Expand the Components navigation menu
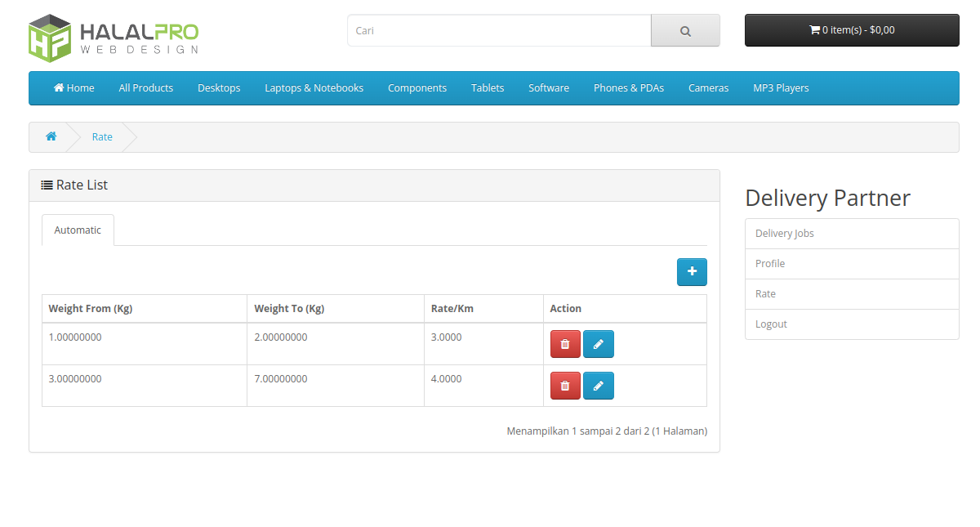980x527 pixels. coord(417,88)
